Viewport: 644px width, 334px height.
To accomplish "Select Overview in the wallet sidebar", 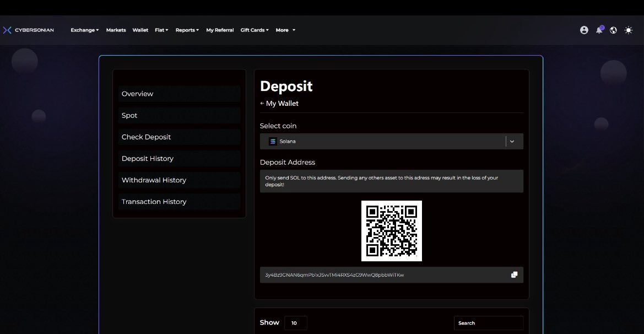I will (179, 94).
